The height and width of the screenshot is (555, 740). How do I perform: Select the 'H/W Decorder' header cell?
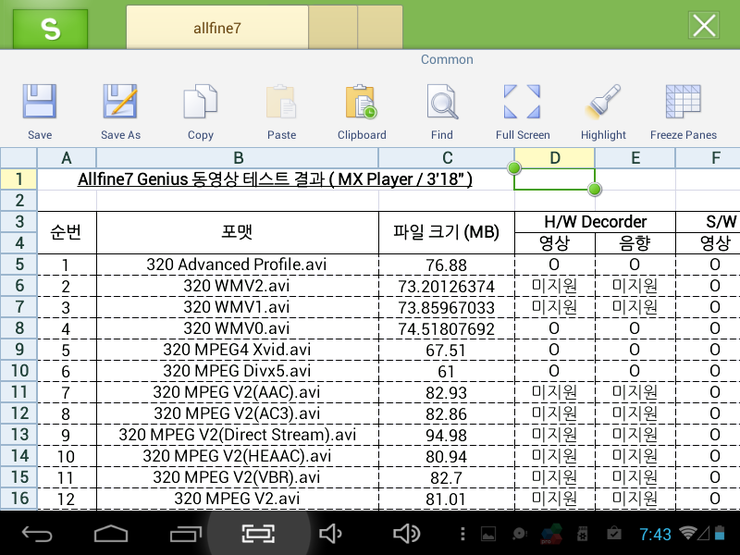[x=595, y=222]
